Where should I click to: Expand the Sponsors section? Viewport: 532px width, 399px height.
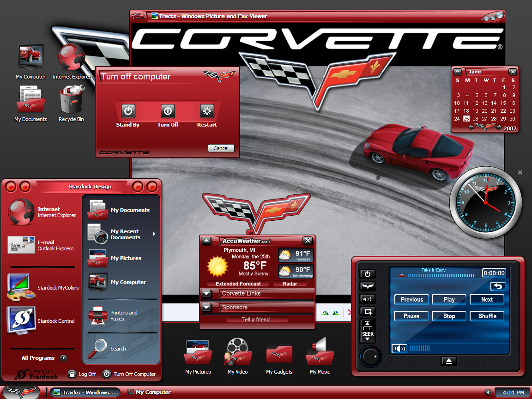point(206,307)
